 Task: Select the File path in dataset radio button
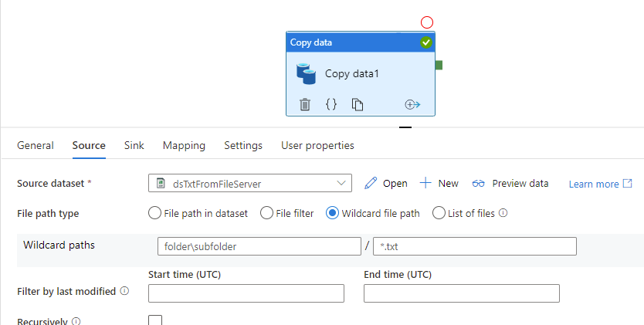pyautogui.click(x=154, y=213)
